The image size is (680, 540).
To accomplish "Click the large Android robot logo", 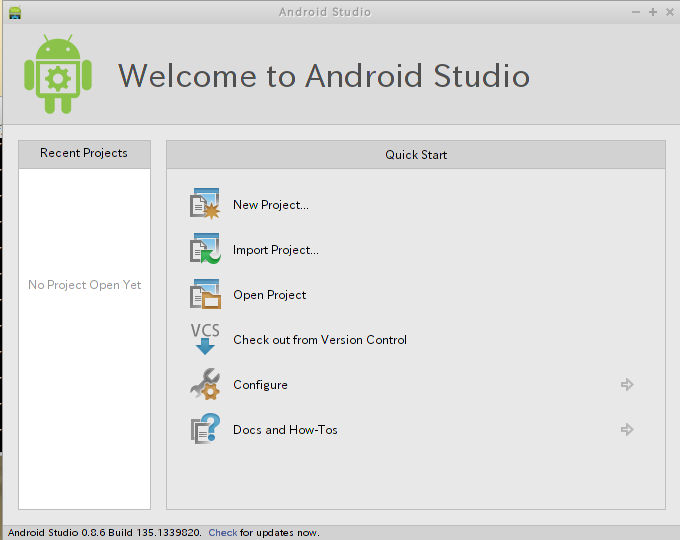I will pos(58,74).
